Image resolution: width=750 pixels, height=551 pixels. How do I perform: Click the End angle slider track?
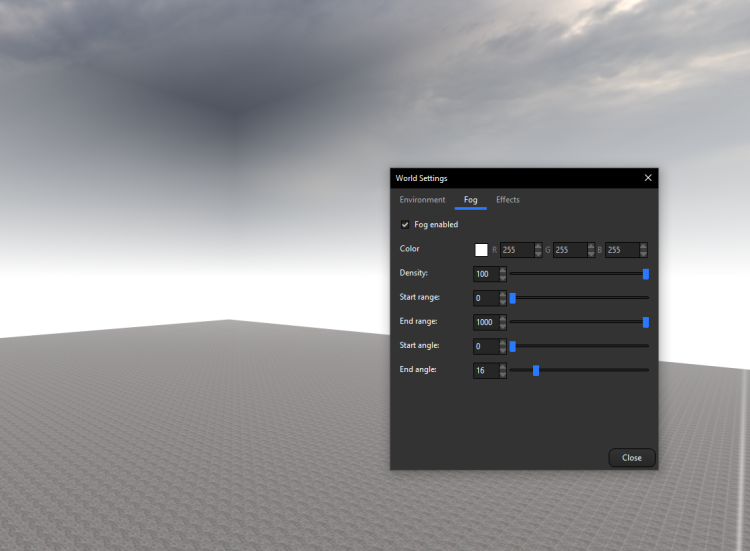580,371
